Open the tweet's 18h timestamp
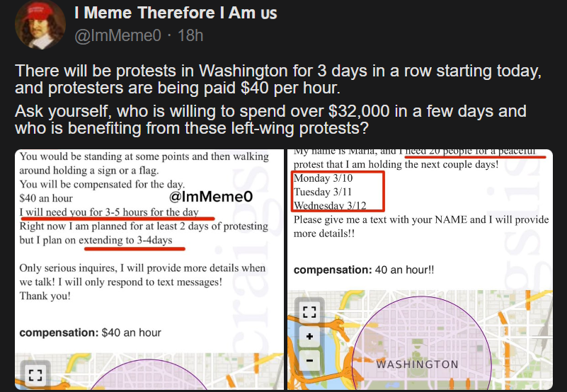The width and height of the screenshot is (567, 392). [190, 35]
